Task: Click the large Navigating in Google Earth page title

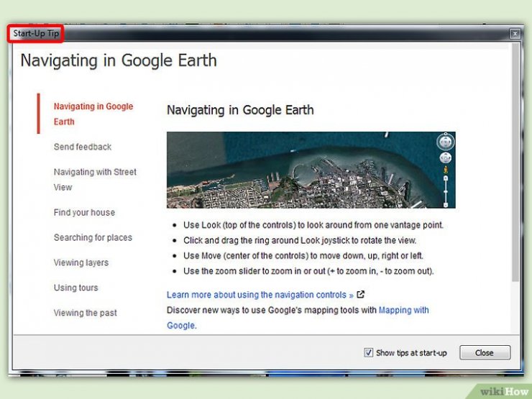Action: point(119,61)
